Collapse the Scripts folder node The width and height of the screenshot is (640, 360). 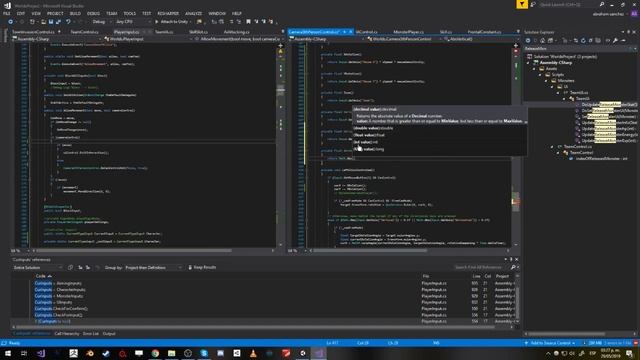(540, 75)
